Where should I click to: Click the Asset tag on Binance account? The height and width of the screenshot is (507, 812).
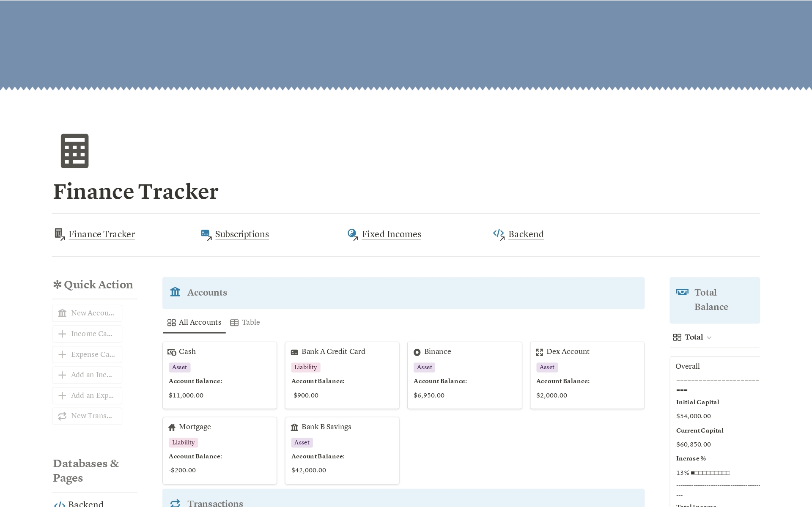(424, 366)
